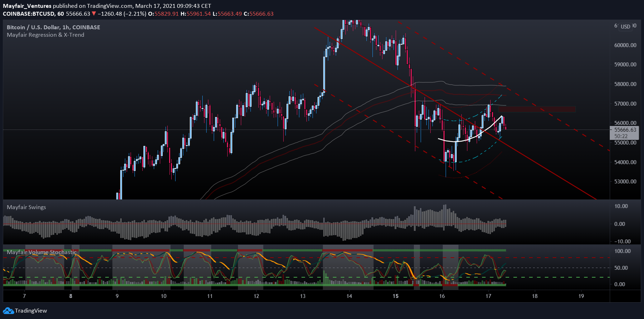Click date 13 on the time axis
644x319 pixels.
303,296
